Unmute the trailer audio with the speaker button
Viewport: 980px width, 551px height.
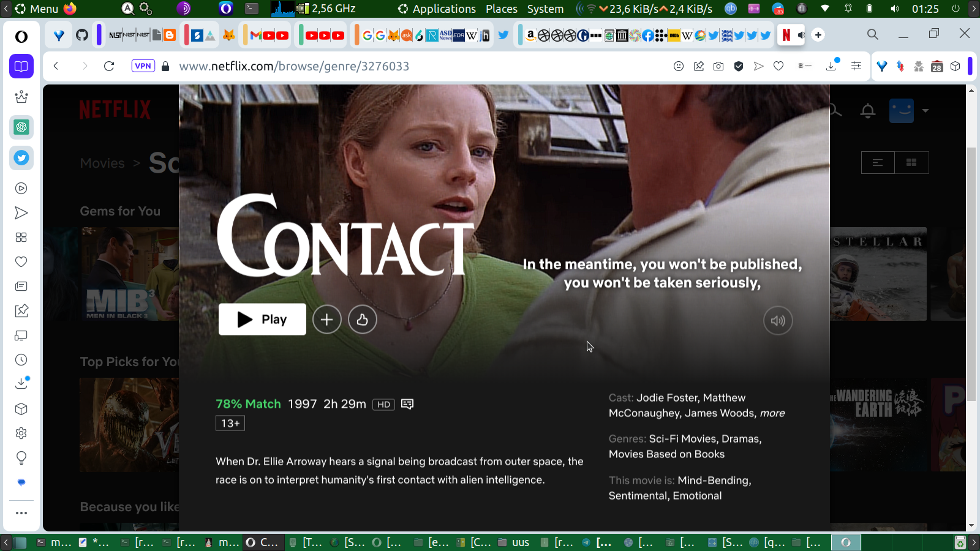point(778,321)
